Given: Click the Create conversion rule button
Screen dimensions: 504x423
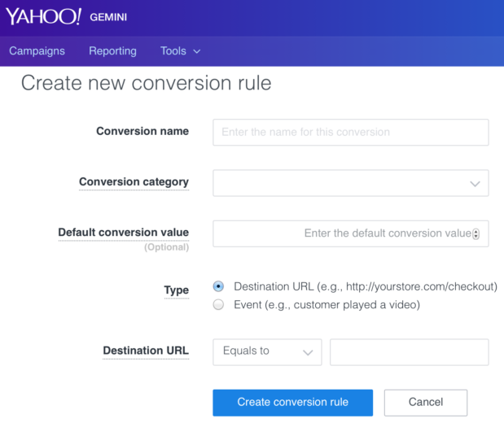Looking at the screenshot, I should click(x=293, y=403).
